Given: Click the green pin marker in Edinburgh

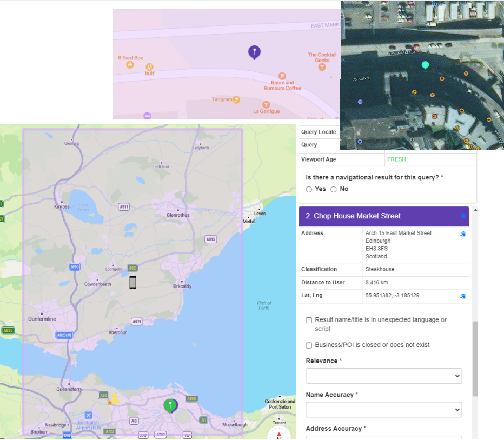Looking at the screenshot, I should pyautogui.click(x=170, y=405).
